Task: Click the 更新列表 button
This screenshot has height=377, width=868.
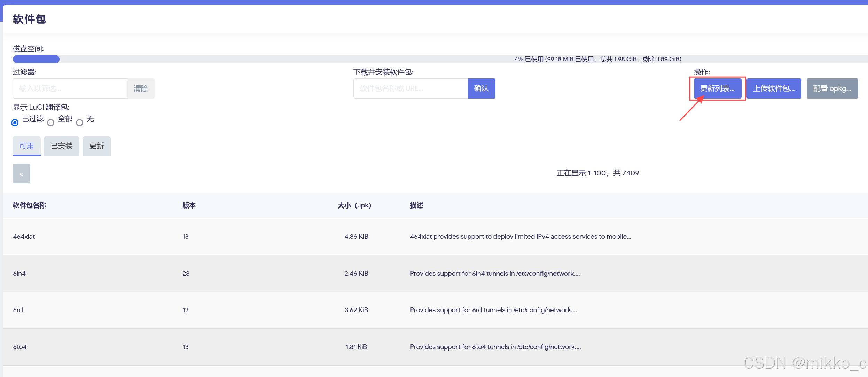Action: pos(717,88)
